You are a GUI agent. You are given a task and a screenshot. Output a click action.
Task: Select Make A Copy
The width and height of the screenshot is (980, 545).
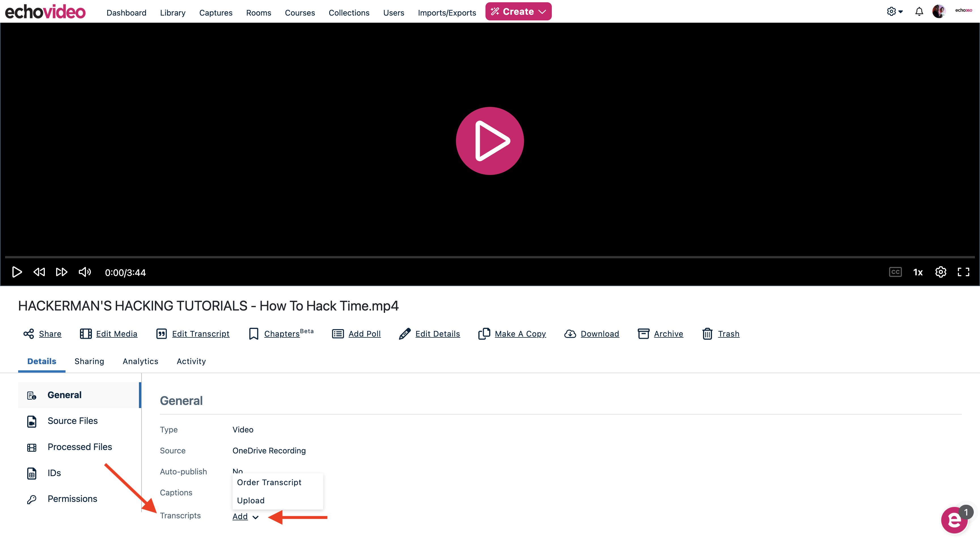(x=520, y=333)
